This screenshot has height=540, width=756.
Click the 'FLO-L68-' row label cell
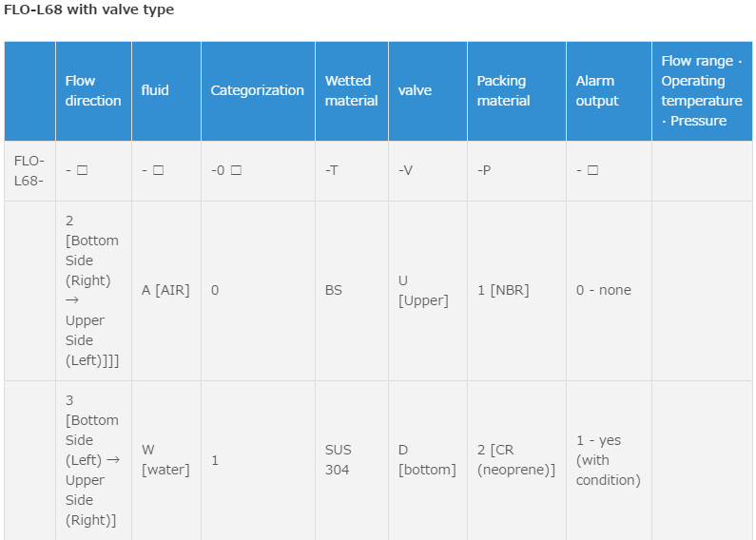point(29,171)
